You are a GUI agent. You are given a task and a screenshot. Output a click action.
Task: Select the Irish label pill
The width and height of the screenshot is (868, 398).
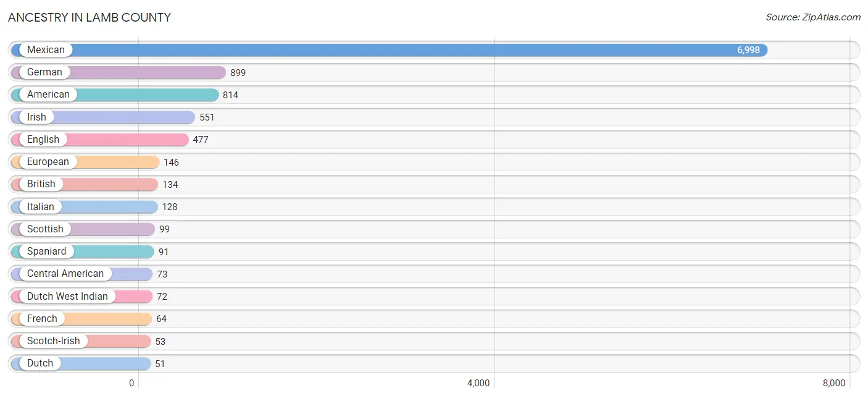pos(36,117)
